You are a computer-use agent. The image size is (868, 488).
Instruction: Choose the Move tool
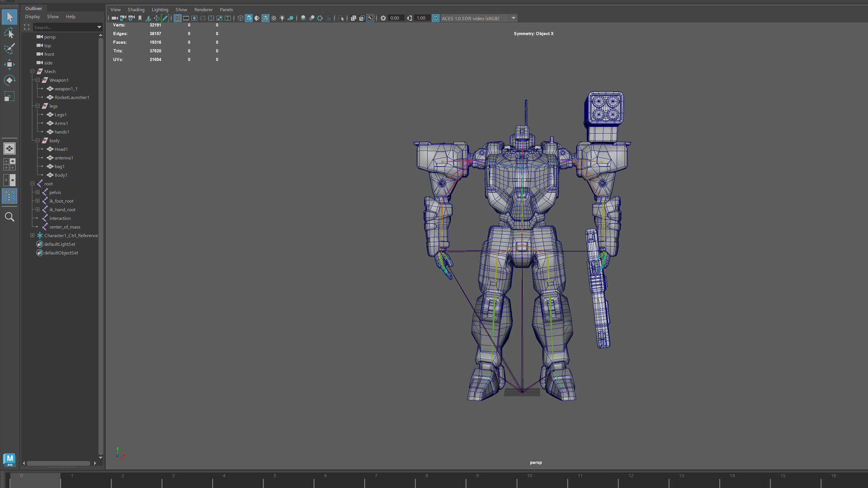coord(9,65)
